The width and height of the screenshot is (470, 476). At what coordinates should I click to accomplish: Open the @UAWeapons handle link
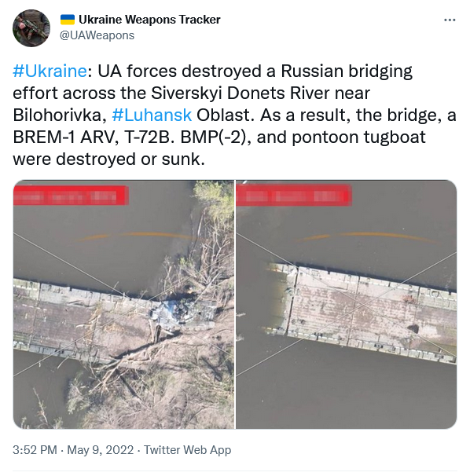[x=97, y=35]
